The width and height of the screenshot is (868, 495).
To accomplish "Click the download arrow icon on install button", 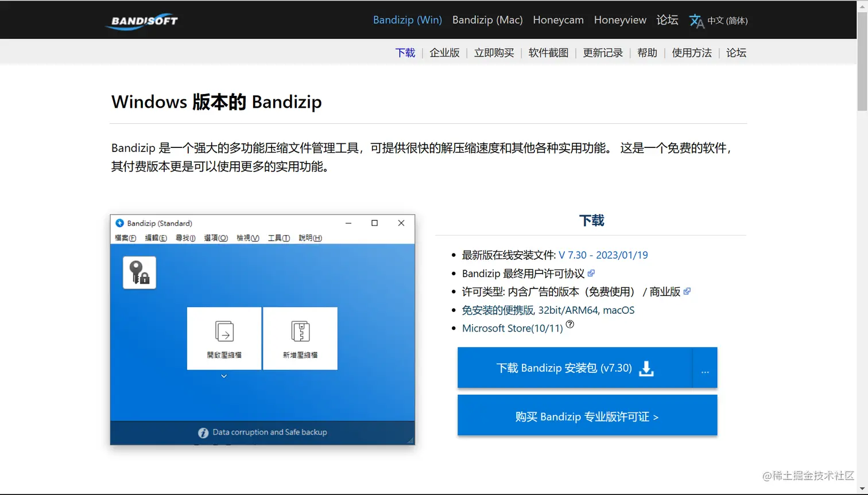I will [x=646, y=368].
